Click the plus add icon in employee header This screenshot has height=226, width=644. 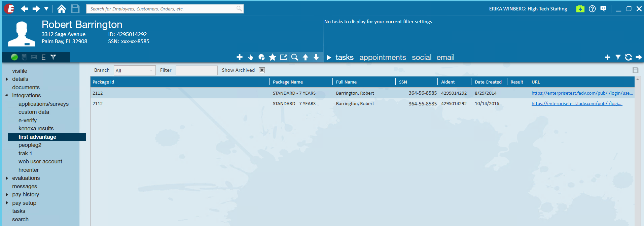coord(240,57)
